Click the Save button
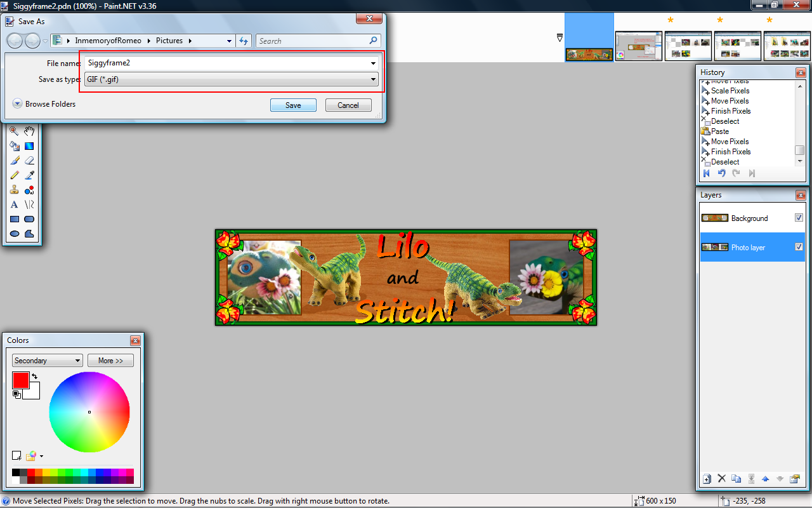The width and height of the screenshot is (812, 508). coord(293,105)
